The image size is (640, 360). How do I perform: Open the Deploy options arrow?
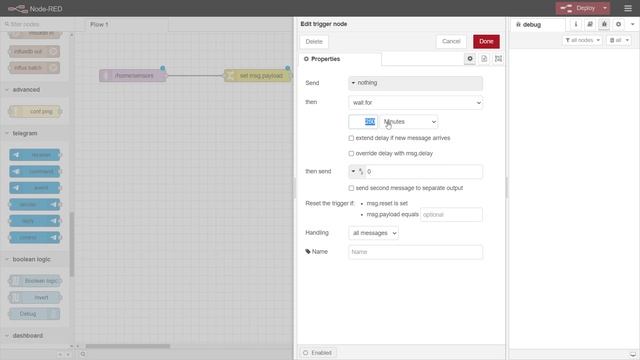tap(605, 8)
